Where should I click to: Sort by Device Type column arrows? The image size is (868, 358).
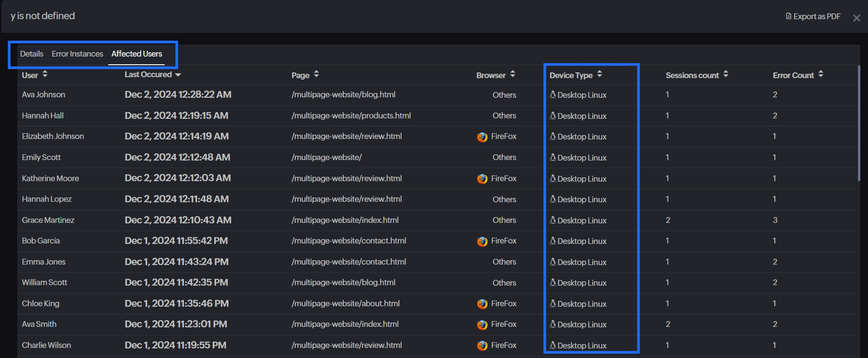(599, 74)
